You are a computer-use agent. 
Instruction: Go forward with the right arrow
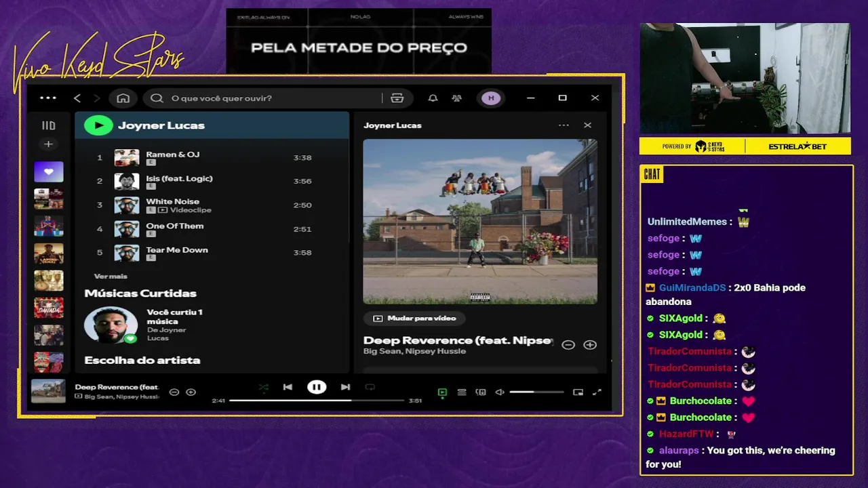point(96,98)
